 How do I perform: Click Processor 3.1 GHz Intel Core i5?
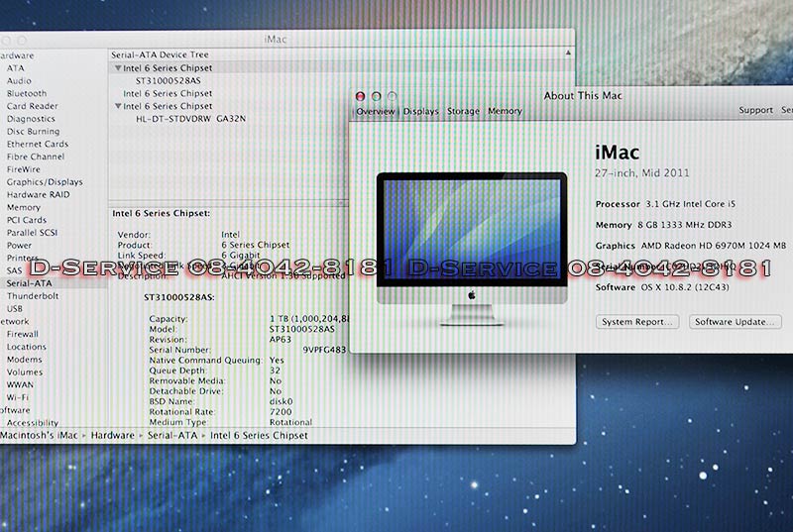point(665,204)
